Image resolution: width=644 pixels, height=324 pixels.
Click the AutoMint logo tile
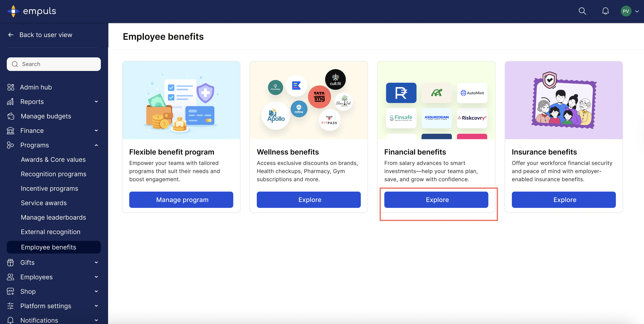coord(472,93)
